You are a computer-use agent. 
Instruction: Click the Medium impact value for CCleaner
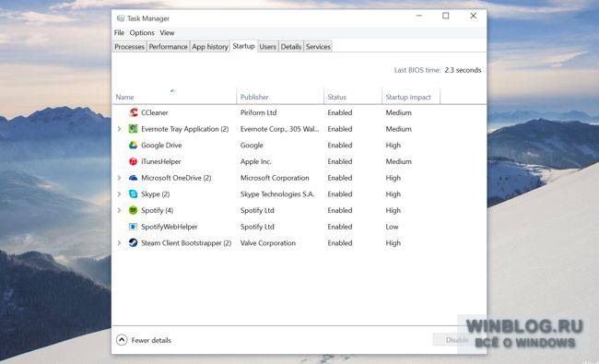(x=398, y=112)
